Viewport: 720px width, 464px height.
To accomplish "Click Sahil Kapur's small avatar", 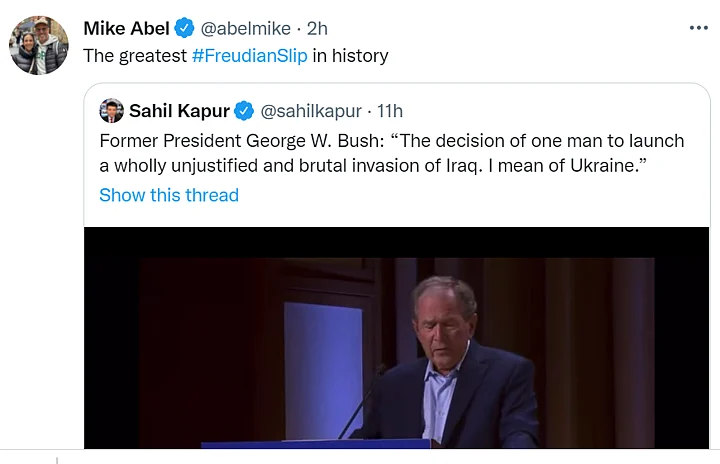I will pyautogui.click(x=111, y=111).
